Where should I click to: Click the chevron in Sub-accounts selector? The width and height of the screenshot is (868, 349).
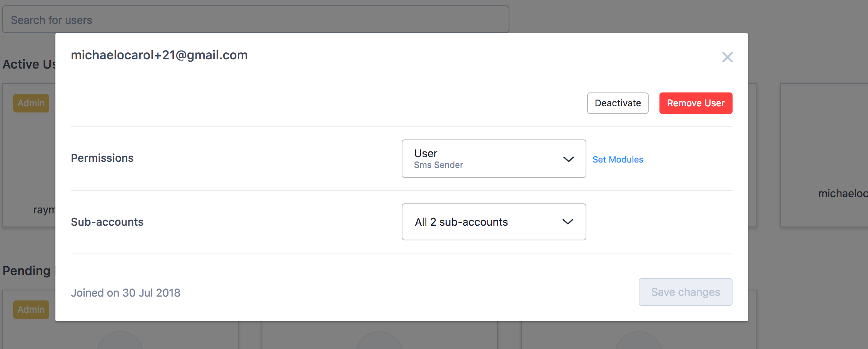tap(568, 221)
